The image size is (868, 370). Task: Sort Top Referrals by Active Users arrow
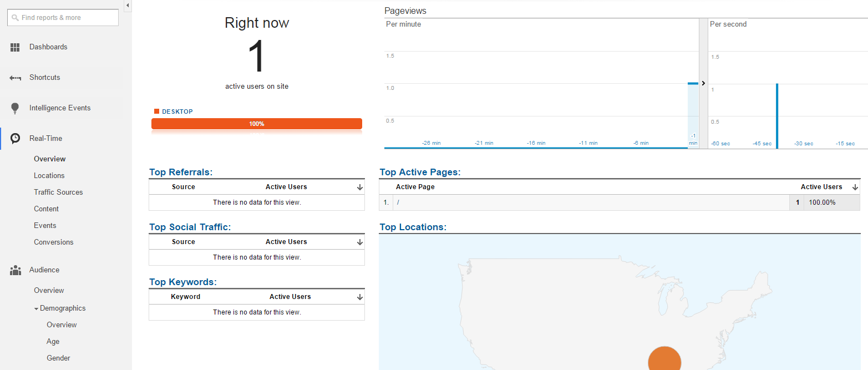[360, 187]
